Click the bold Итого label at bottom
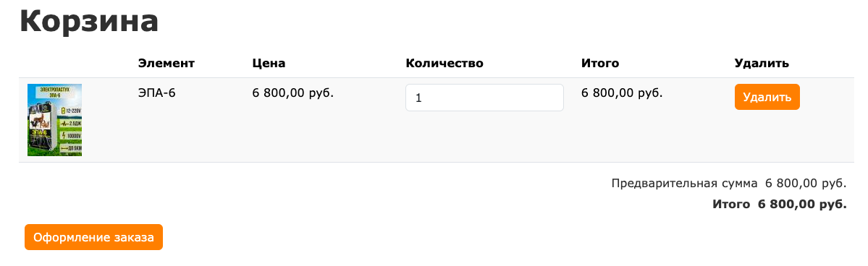The width and height of the screenshot is (868, 266). 730,204
